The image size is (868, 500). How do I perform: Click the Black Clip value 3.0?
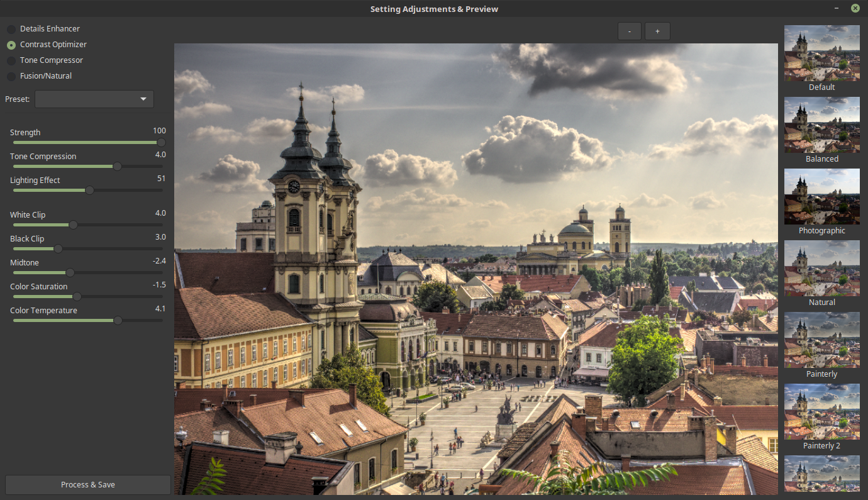point(160,237)
